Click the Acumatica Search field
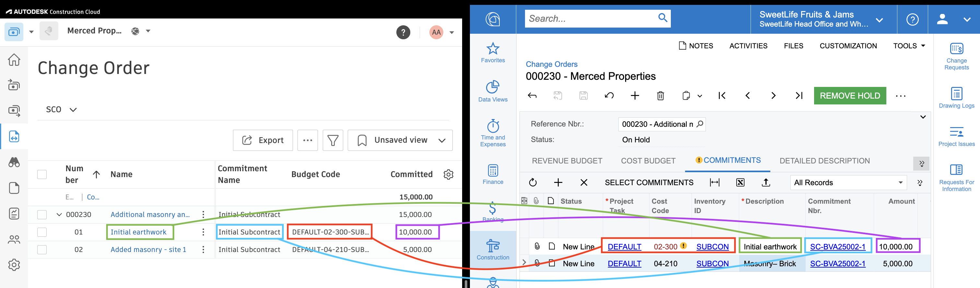The image size is (980, 288). click(591, 18)
